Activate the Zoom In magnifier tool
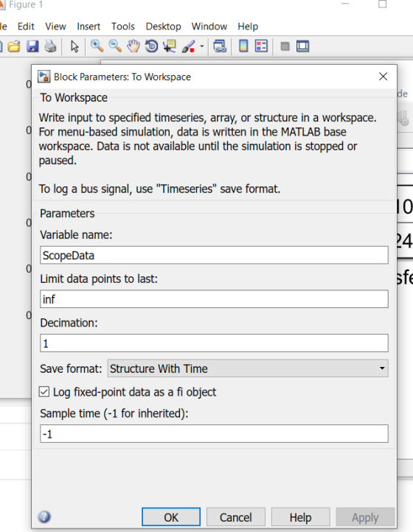The height and width of the screenshot is (532, 413). (x=97, y=46)
